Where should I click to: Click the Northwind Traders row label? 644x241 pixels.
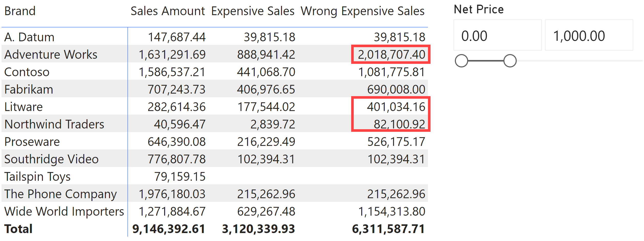pyautogui.click(x=54, y=124)
